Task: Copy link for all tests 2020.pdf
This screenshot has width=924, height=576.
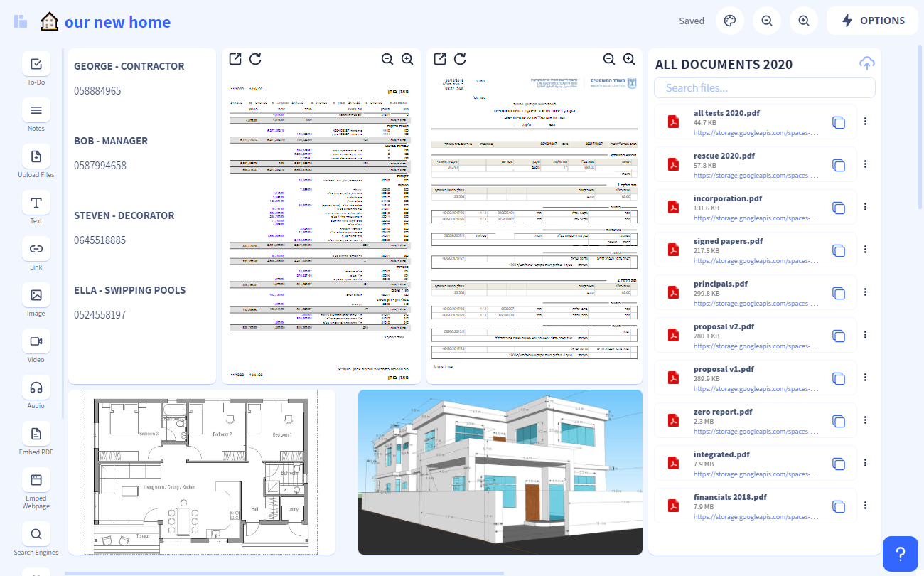Action: 839,122
